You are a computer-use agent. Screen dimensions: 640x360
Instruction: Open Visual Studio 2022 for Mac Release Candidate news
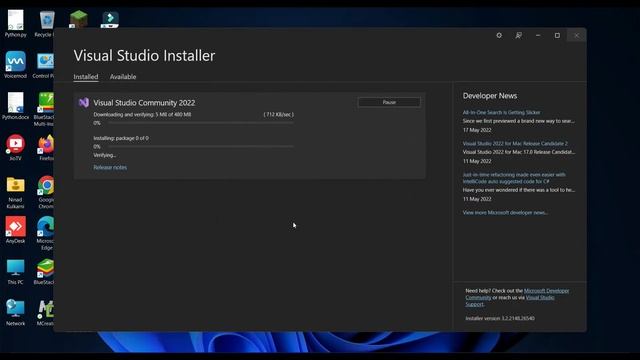[x=515, y=144]
